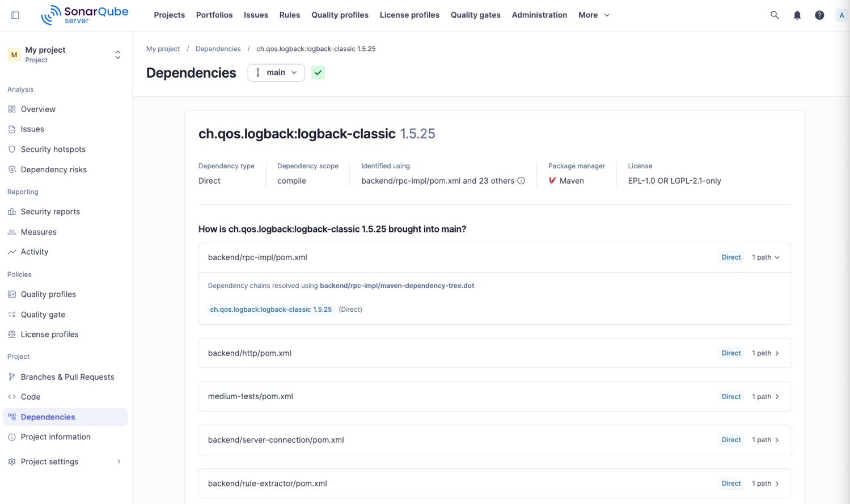Expand Project settings in the sidebar
850x504 pixels.
point(65,461)
